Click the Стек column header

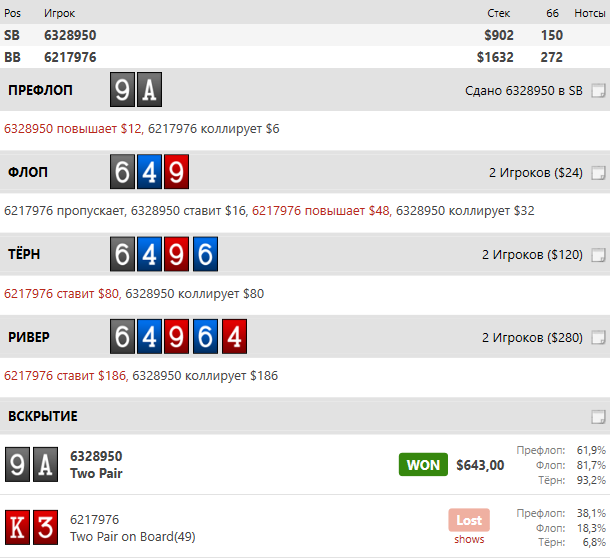[498, 13]
